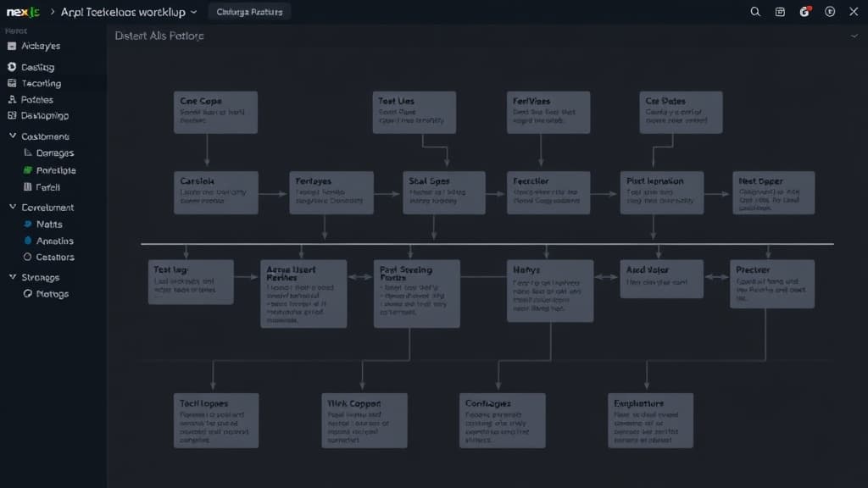The width and height of the screenshot is (868, 488).
Task: Expand the chevron on the diagram header right
Action: 853,37
